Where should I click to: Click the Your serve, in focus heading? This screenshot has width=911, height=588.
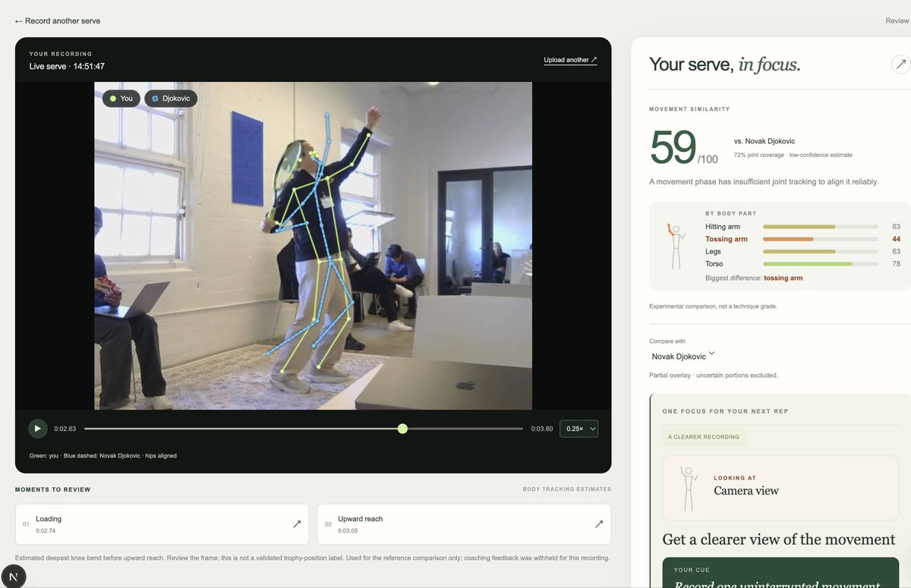[725, 64]
